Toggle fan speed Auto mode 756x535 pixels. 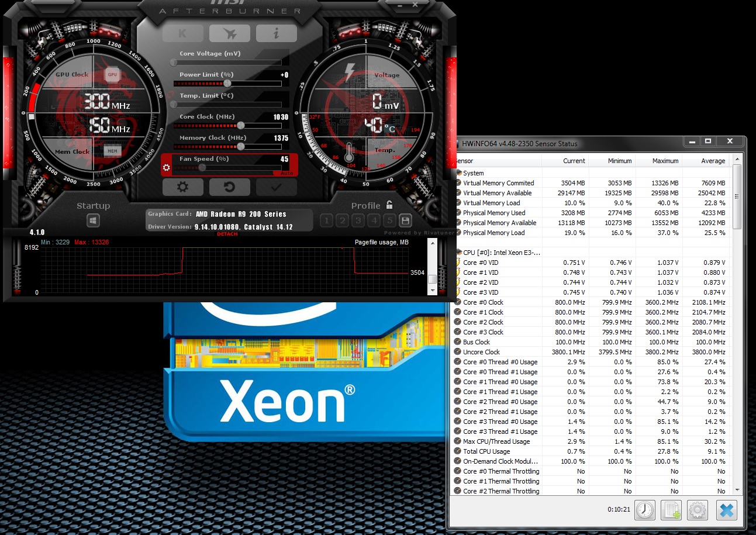[x=286, y=174]
